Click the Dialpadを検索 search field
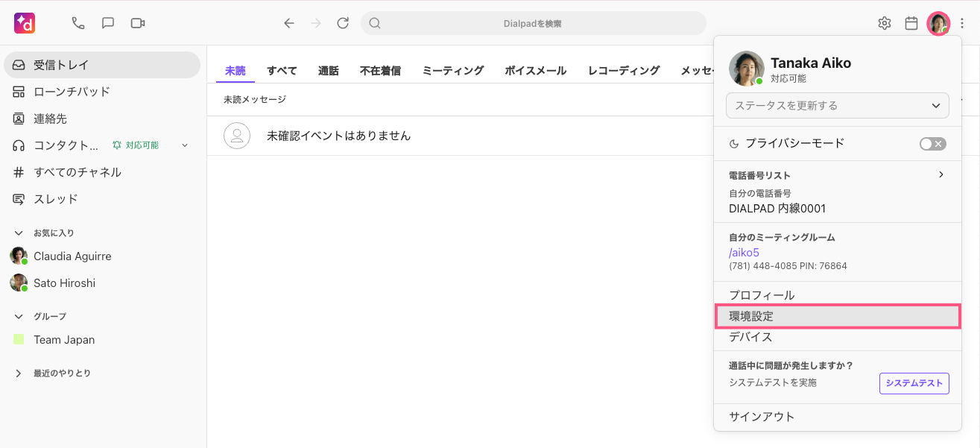980x448 pixels. tap(533, 23)
